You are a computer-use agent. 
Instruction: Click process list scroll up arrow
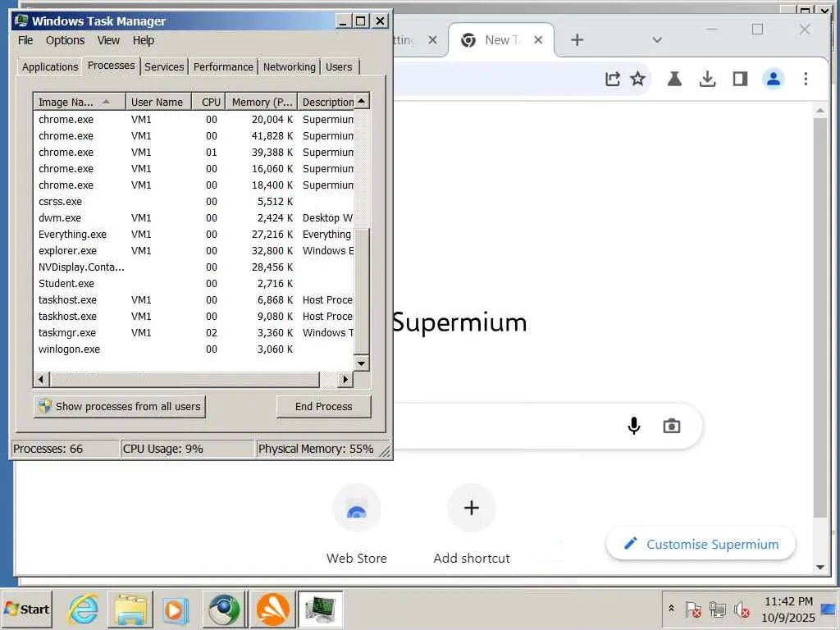click(362, 101)
